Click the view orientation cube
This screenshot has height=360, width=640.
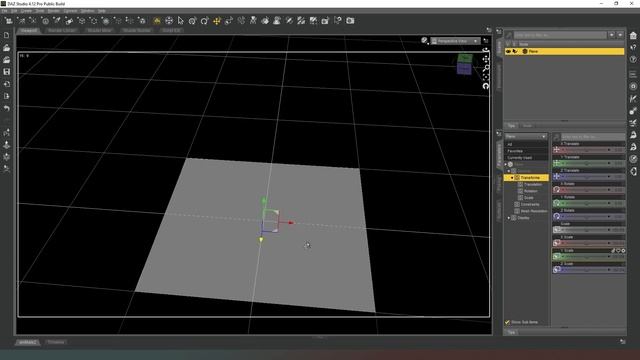coord(464,64)
